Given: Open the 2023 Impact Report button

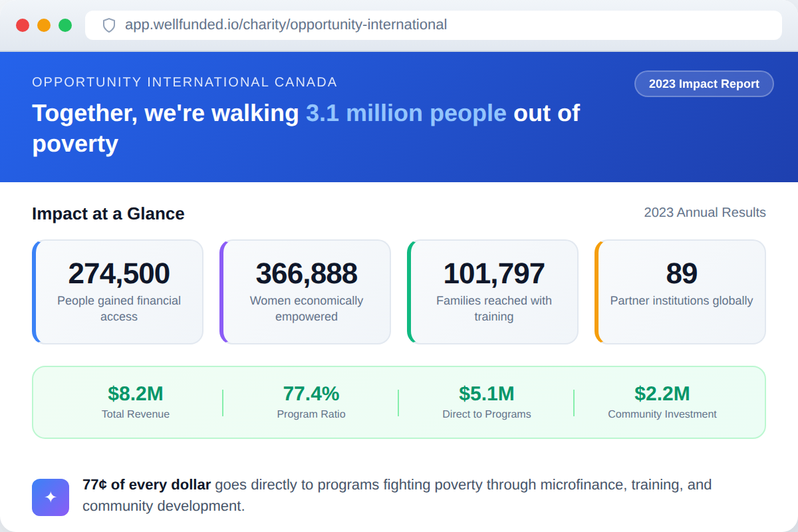Looking at the screenshot, I should [704, 84].
